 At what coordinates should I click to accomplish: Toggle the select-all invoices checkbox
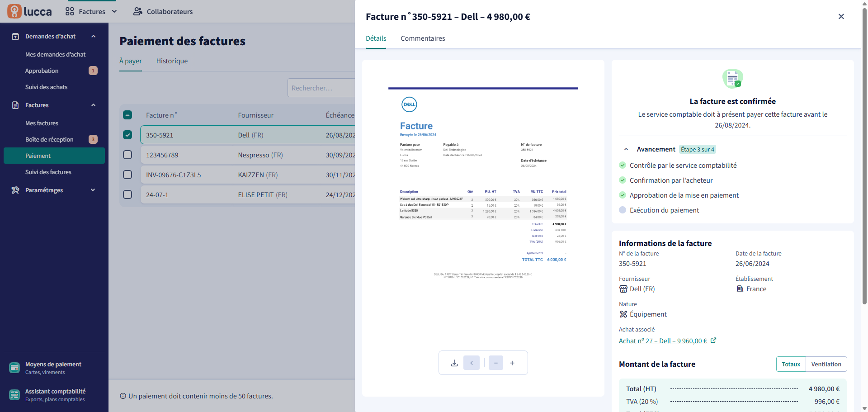tap(127, 115)
